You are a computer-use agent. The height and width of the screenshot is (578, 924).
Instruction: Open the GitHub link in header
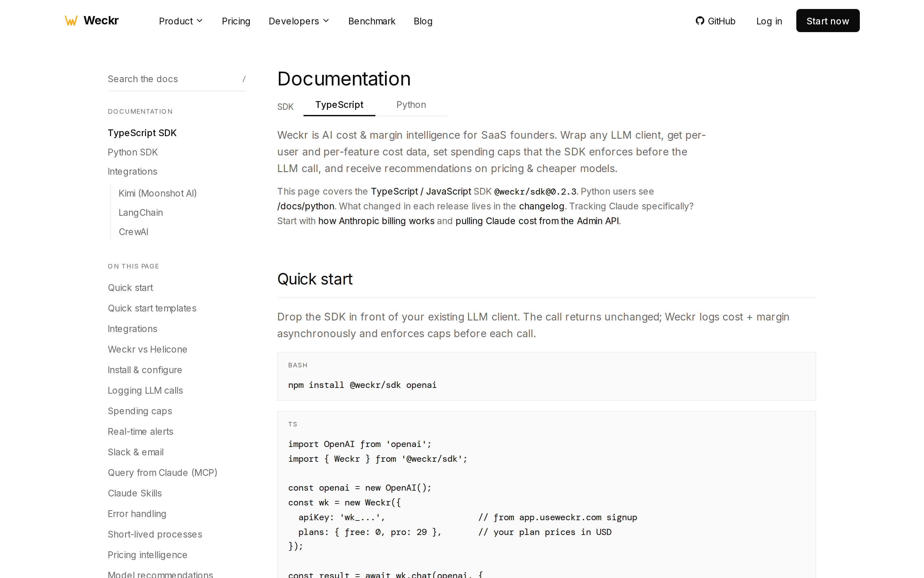[x=715, y=21]
